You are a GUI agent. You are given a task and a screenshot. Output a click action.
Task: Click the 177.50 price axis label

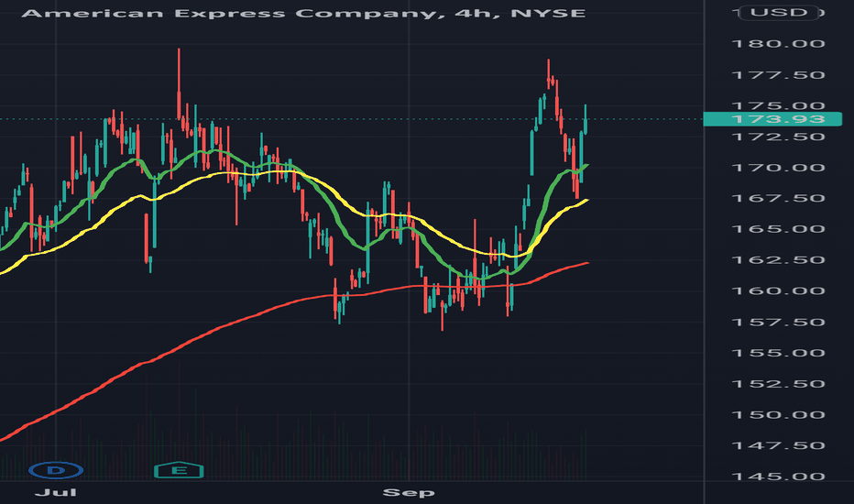coord(778,74)
